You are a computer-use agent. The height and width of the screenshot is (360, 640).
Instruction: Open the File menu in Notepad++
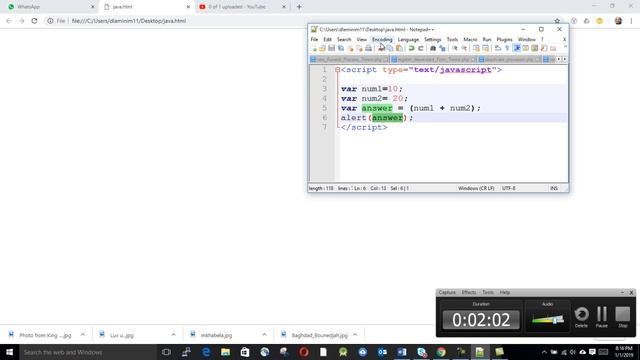pyautogui.click(x=314, y=39)
